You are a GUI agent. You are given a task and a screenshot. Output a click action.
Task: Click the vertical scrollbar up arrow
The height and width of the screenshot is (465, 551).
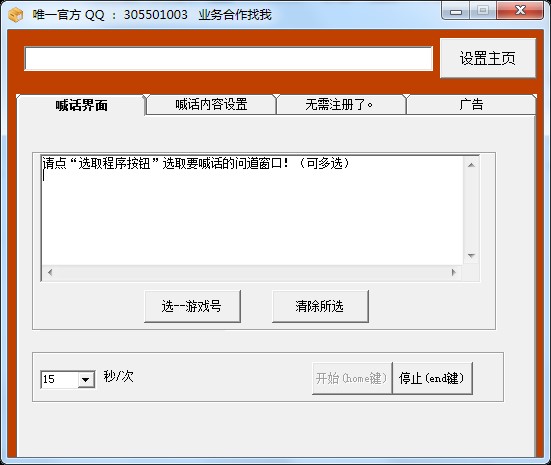pos(472,165)
